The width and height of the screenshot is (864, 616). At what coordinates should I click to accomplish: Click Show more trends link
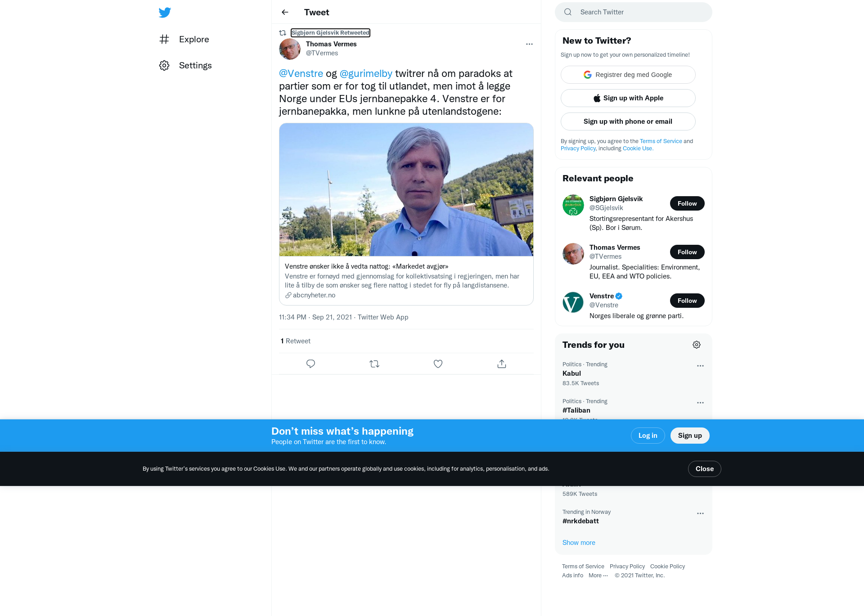[x=579, y=543]
